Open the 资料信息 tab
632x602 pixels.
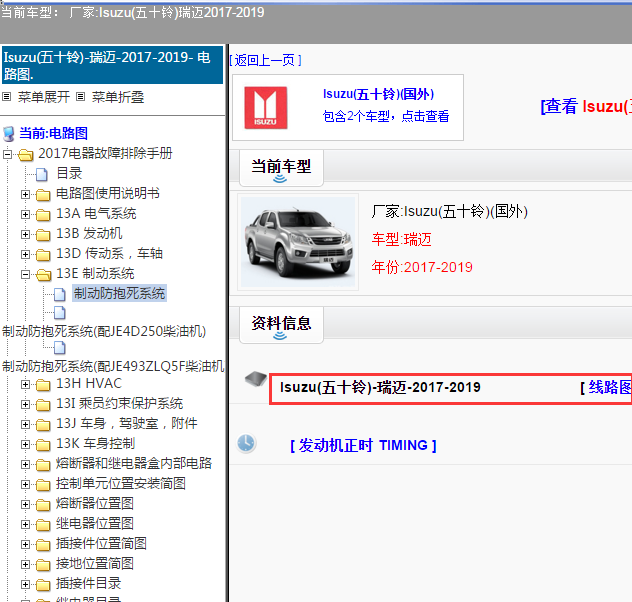[281, 325]
